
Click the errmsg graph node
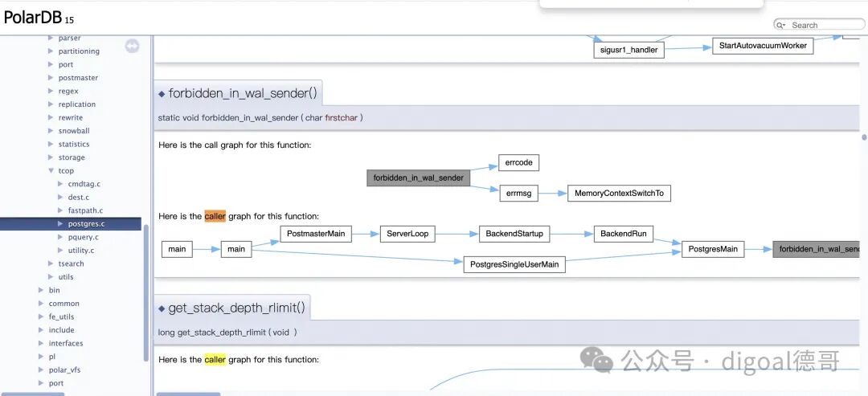[518, 193]
